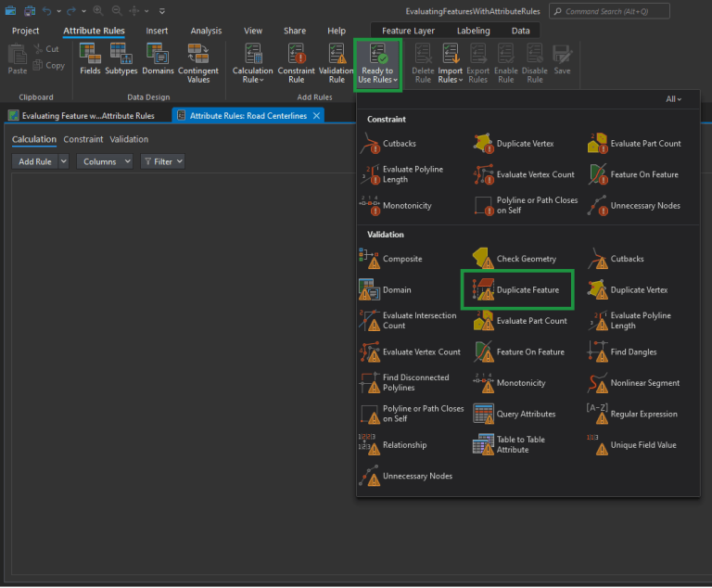Open Contingent Values view
The height and width of the screenshot is (588, 712).
coord(198,63)
